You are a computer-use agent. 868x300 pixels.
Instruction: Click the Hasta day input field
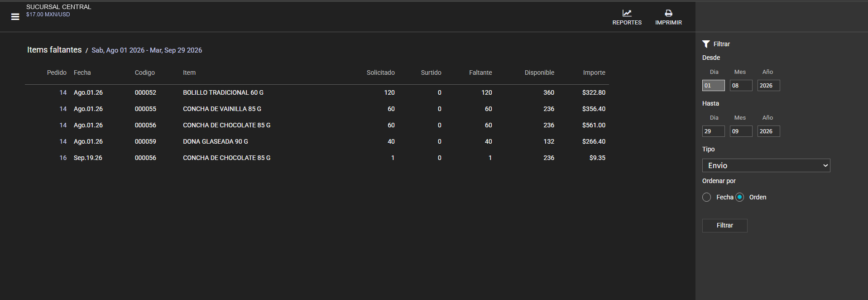click(714, 131)
